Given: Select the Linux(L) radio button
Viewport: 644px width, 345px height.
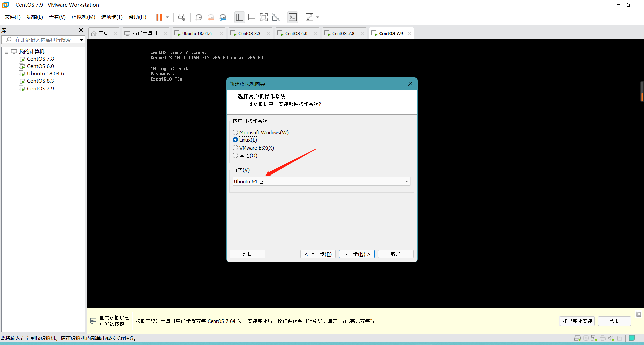Looking at the screenshot, I should (235, 140).
